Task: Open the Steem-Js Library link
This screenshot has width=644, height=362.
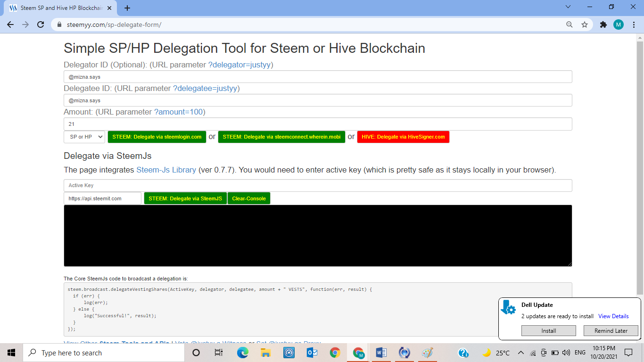Action: point(166,170)
